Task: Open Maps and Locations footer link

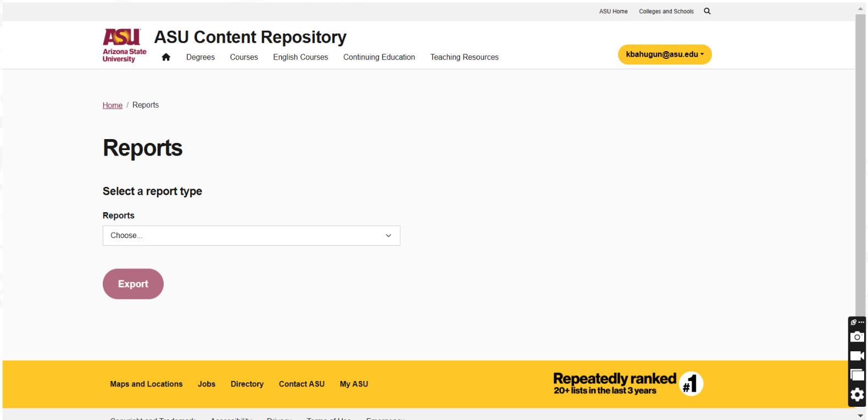Action: click(146, 384)
